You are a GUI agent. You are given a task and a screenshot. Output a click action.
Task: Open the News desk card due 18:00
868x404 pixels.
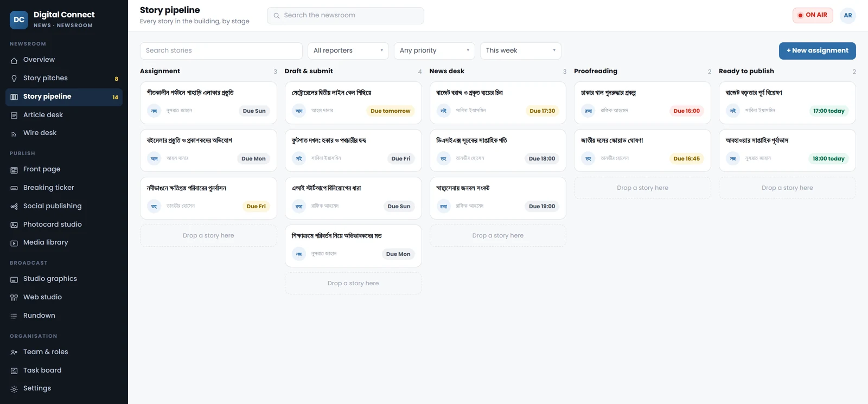click(x=498, y=150)
